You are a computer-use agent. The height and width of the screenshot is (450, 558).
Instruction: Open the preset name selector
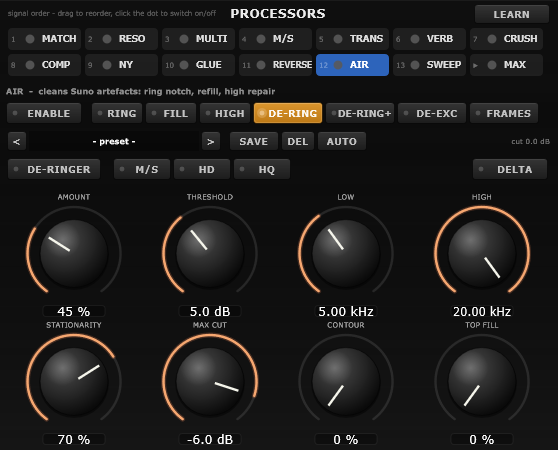pos(114,141)
